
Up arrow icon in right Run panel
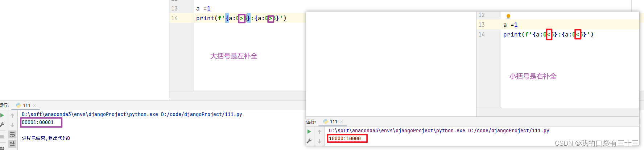pos(319,132)
